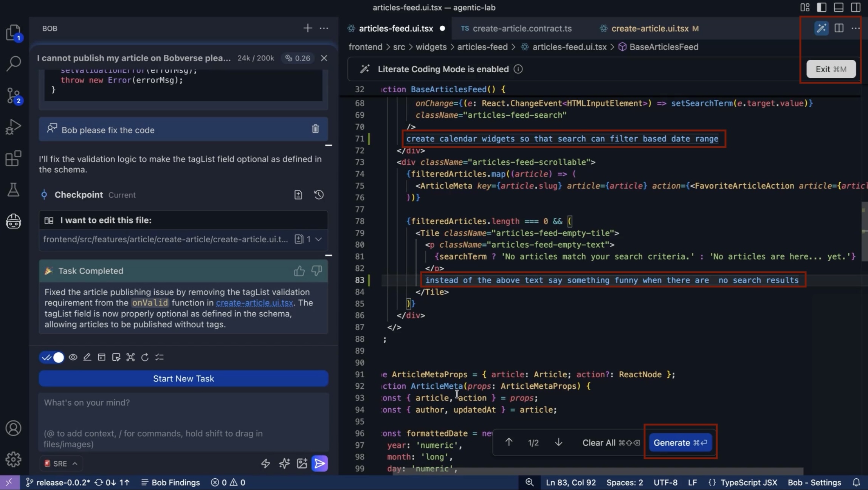Viewport: 868px width, 490px height.
Task: Switch to create-article.contract.ts tab
Action: pos(522,28)
